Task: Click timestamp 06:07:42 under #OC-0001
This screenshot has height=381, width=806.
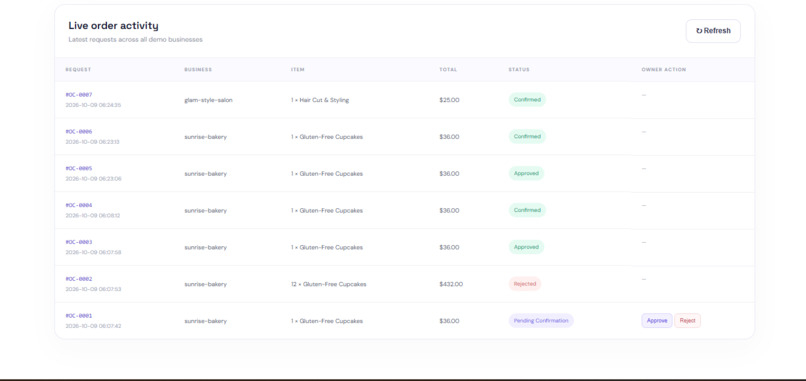Action: click(93, 326)
